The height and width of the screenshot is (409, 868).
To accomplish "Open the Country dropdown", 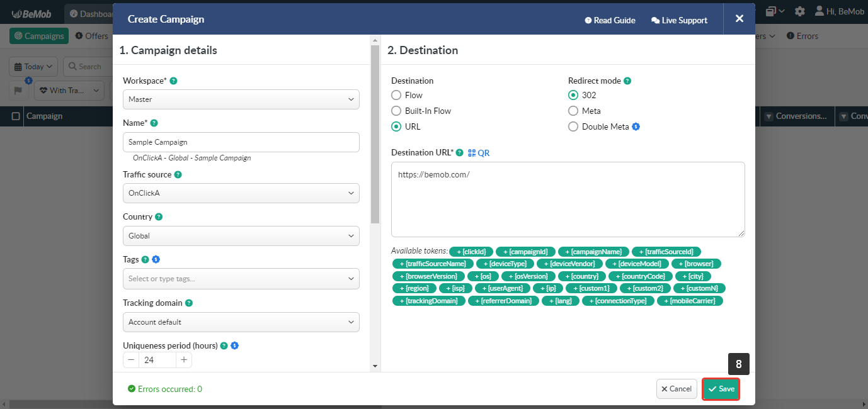I will click(241, 236).
